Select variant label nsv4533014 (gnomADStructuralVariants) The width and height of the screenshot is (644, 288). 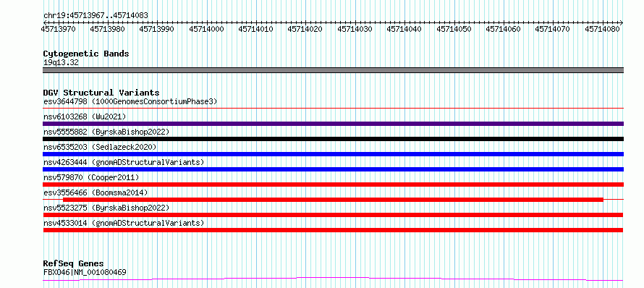124,223
